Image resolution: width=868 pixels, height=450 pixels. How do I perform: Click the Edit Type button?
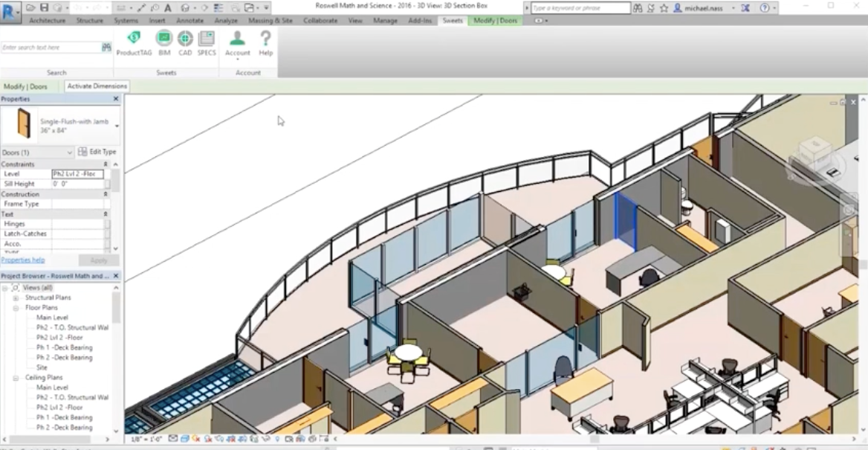[x=98, y=151]
